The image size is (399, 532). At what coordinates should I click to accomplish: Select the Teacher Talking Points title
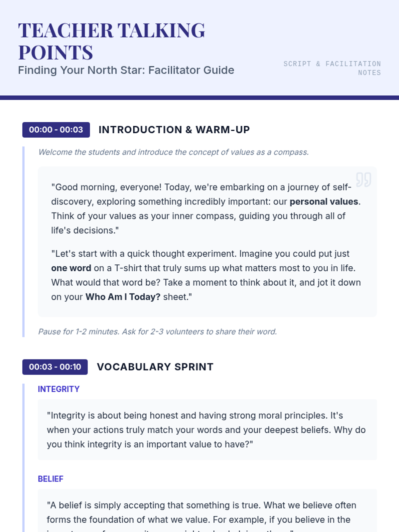[111, 41]
